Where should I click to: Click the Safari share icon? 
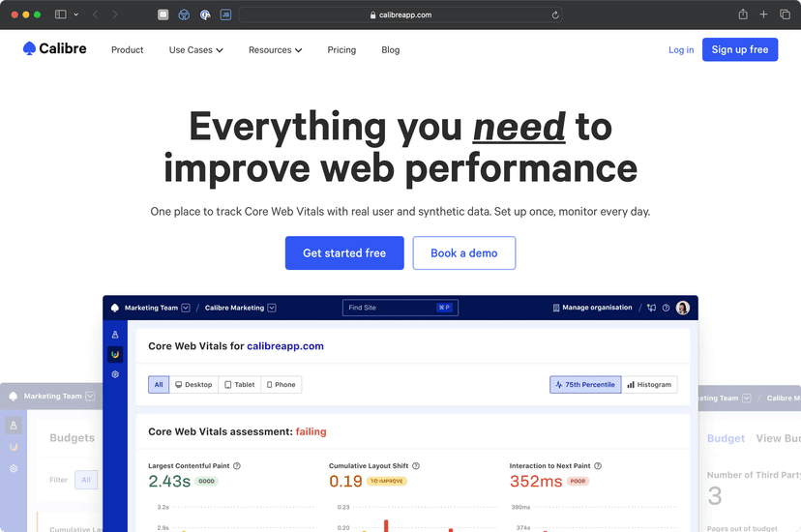pos(743,15)
